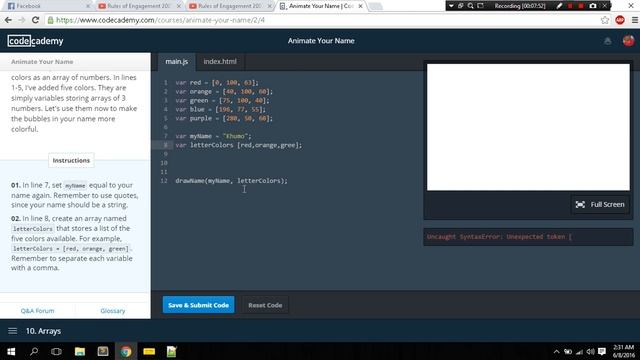Open the Adblock Plus extension

coord(620,20)
